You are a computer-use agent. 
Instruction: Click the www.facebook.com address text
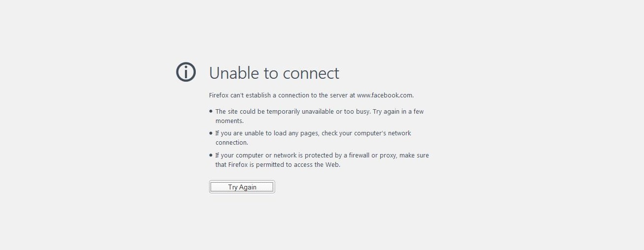(x=385, y=95)
